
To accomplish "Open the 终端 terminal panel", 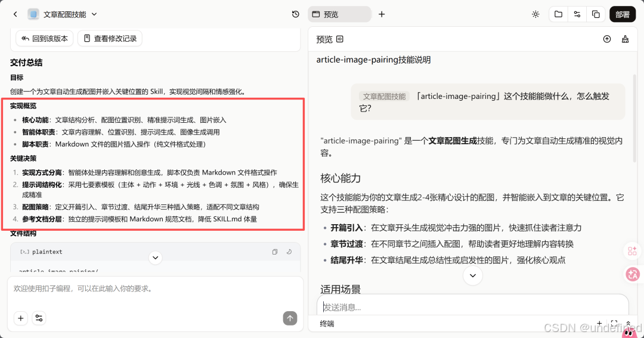I will pyautogui.click(x=327, y=324).
